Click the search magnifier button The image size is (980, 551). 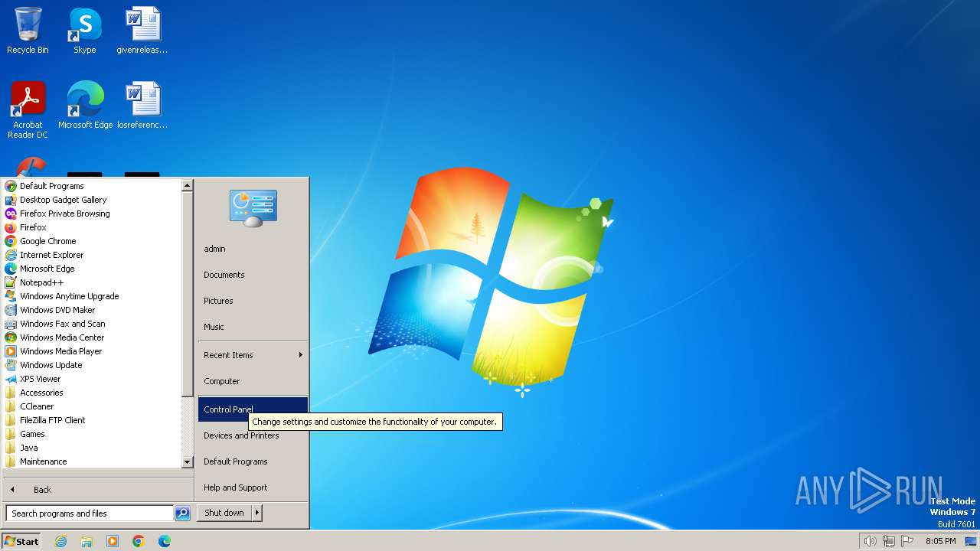pyautogui.click(x=182, y=514)
